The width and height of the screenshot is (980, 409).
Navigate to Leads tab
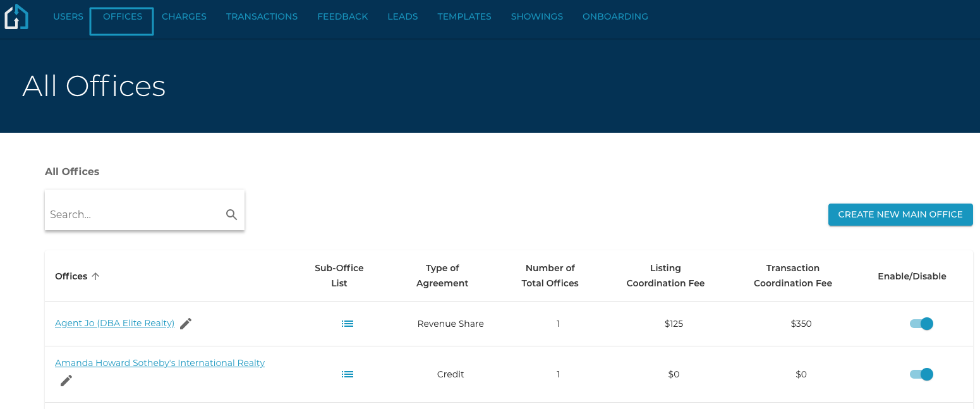[x=402, y=16]
